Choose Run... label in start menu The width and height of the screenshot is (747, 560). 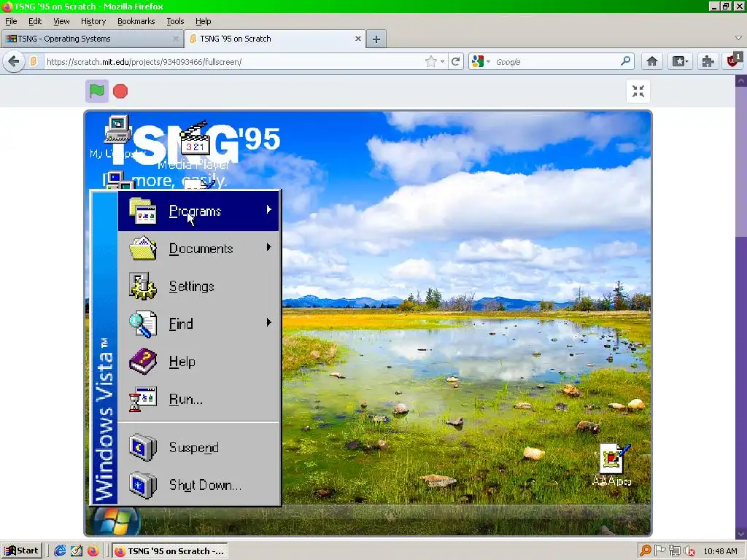(x=186, y=399)
